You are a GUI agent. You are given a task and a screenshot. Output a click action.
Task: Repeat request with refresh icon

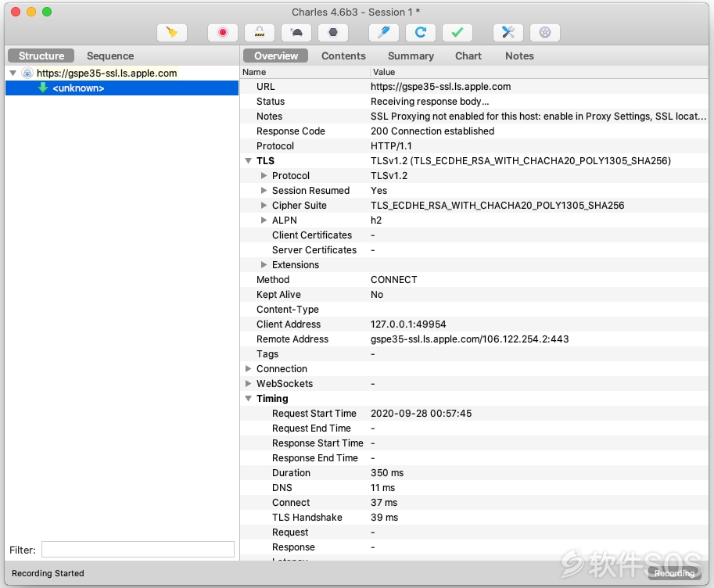pyautogui.click(x=421, y=32)
